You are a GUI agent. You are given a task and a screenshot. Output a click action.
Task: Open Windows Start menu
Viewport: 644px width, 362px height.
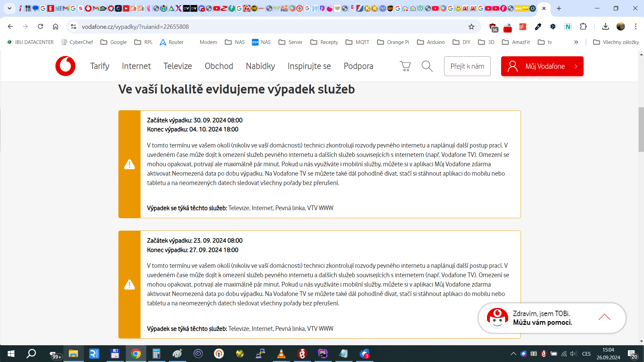pyautogui.click(x=11, y=354)
